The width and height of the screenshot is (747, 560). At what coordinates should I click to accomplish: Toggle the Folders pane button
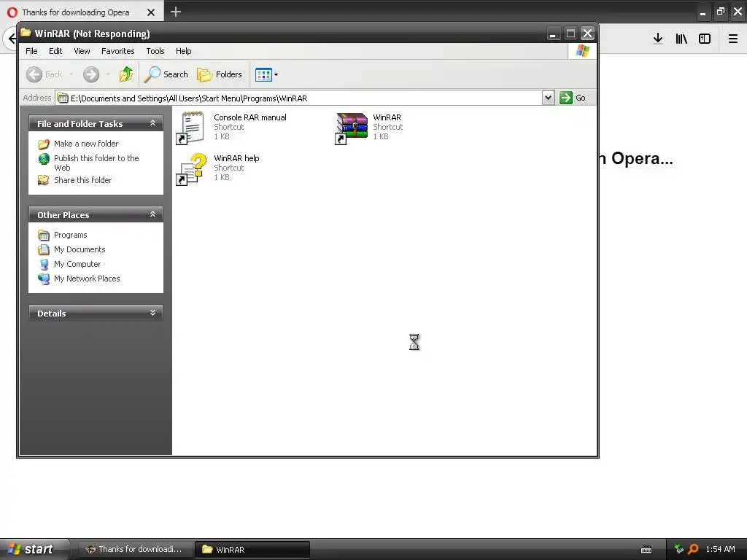coord(220,74)
